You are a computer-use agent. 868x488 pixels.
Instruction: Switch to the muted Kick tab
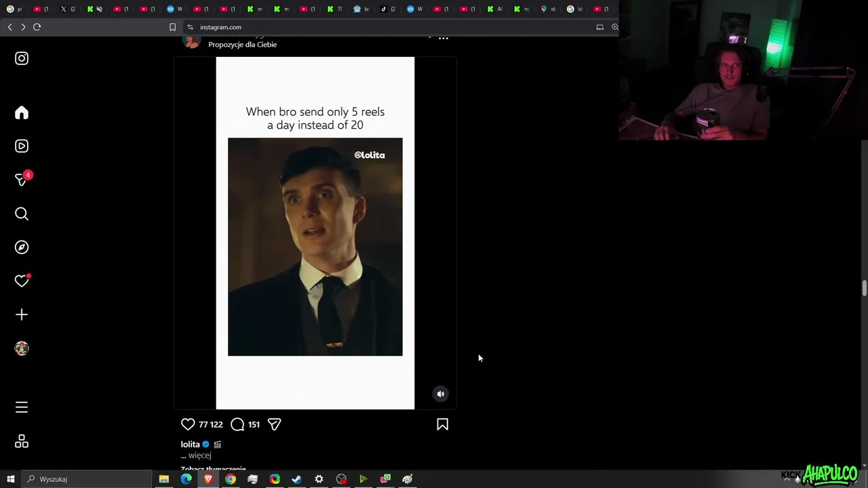click(94, 9)
